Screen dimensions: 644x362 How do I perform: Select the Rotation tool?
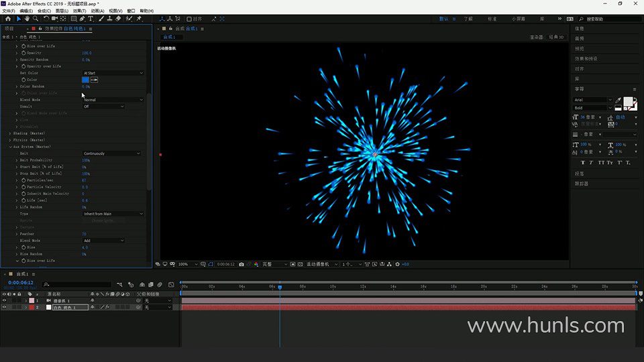click(46, 19)
